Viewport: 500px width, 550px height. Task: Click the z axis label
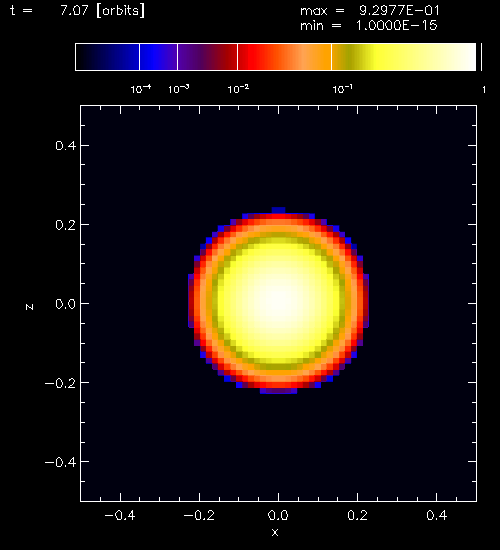point(29,307)
